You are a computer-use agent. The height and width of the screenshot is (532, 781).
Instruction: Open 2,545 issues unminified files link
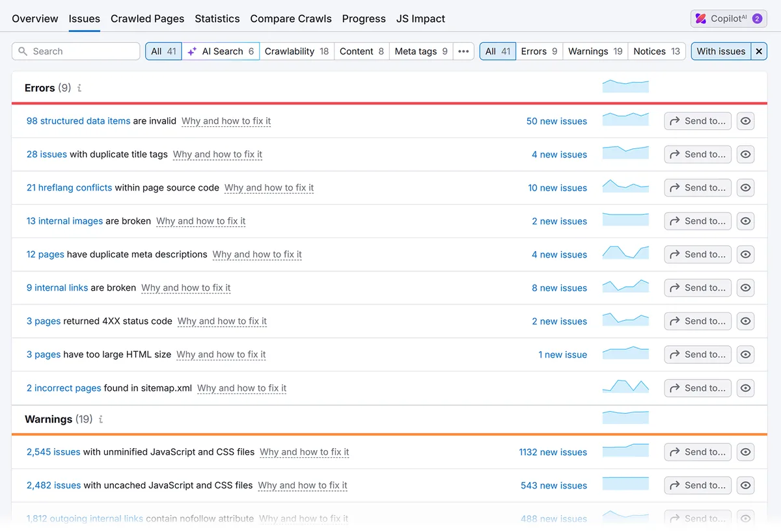pyautogui.click(x=53, y=452)
